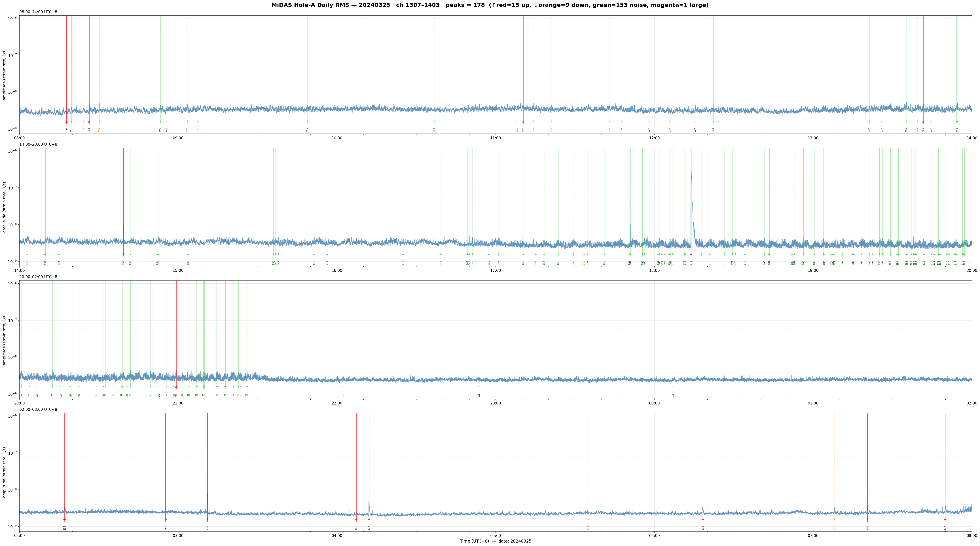The width and height of the screenshot is (980, 546).
Task: Select the orange peak marker labeled 014
Action: click(551, 122)
